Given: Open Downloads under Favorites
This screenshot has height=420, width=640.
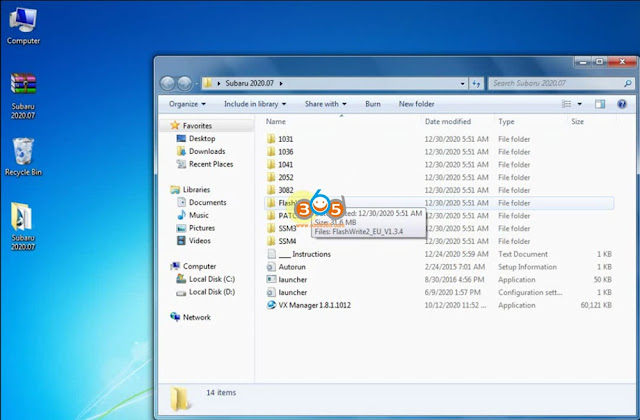Looking at the screenshot, I should click(207, 151).
